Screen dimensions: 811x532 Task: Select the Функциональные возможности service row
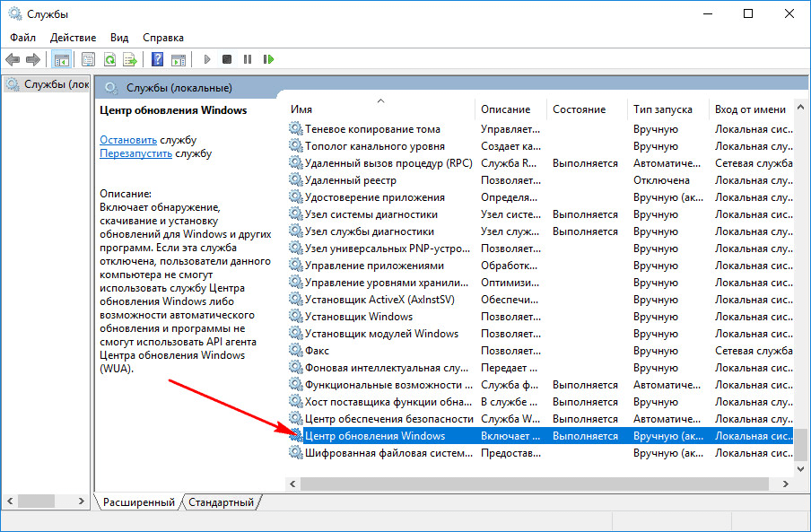tap(540, 385)
